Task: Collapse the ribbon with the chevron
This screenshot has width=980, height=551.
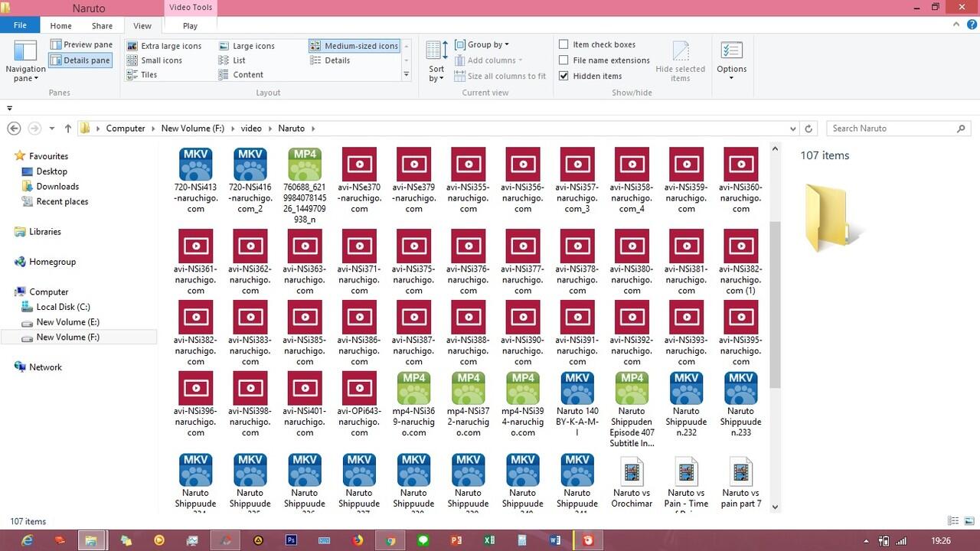Action: point(954,25)
